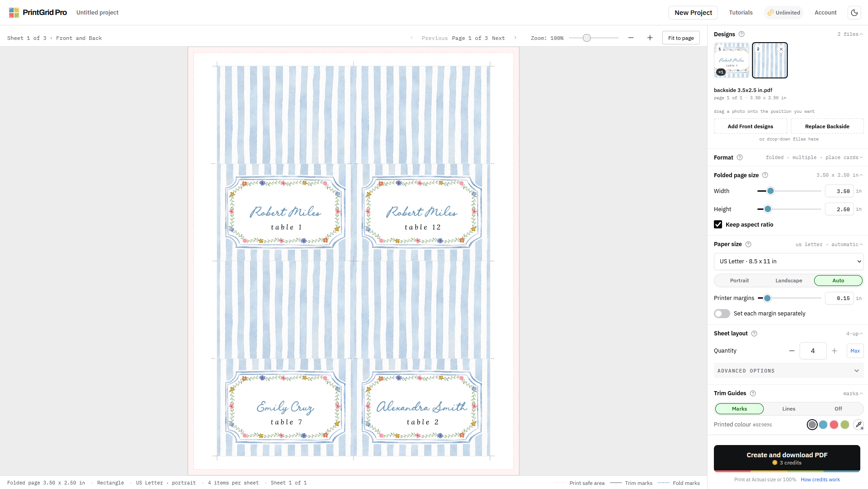Click the Width slider handle
The height and width of the screenshot is (489, 868).
(x=770, y=191)
